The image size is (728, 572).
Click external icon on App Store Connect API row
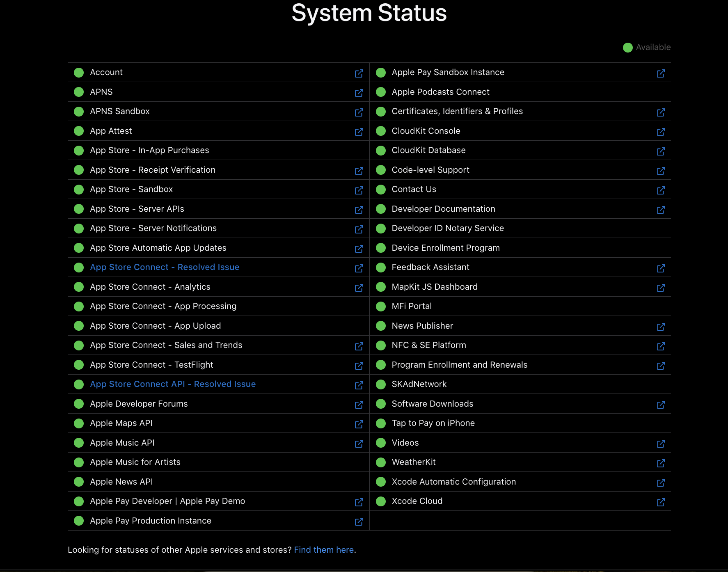click(359, 385)
